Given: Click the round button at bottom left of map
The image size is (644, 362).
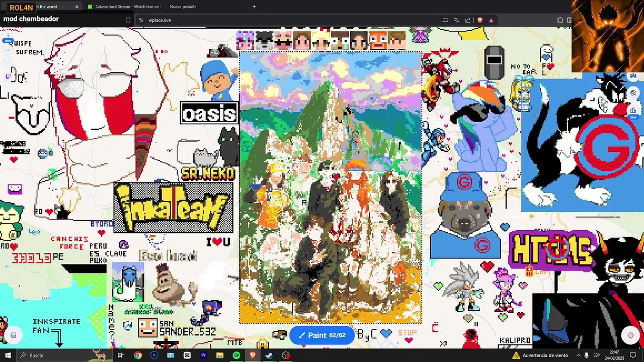Looking at the screenshot, I should point(14,335).
